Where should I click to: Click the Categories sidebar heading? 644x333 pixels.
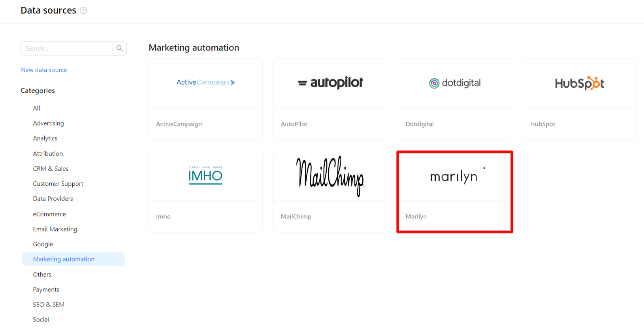click(38, 90)
